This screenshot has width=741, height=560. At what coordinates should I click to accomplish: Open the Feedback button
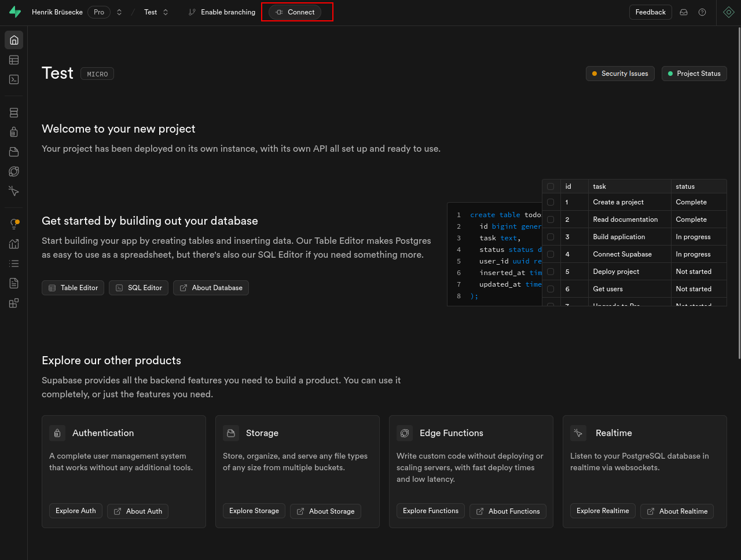(651, 12)
